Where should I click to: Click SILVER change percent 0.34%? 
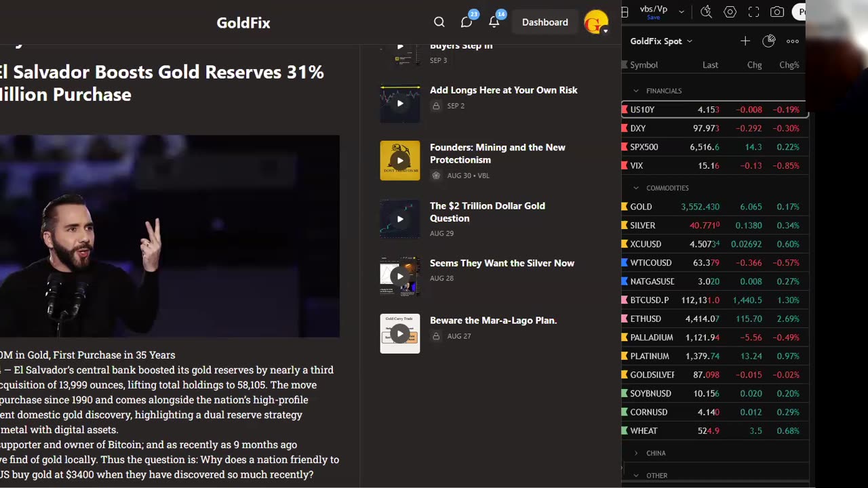pyautogui.click(x=788, y=225)
